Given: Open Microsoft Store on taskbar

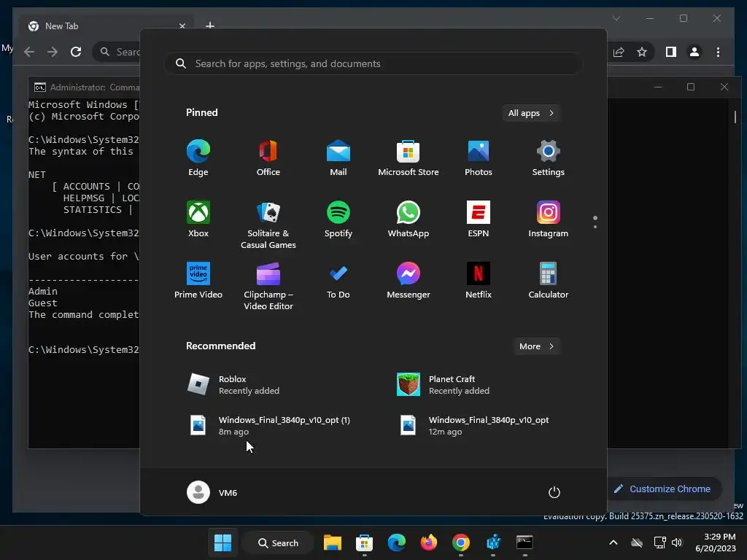Looking at the screenshot, I should (365, 542).
